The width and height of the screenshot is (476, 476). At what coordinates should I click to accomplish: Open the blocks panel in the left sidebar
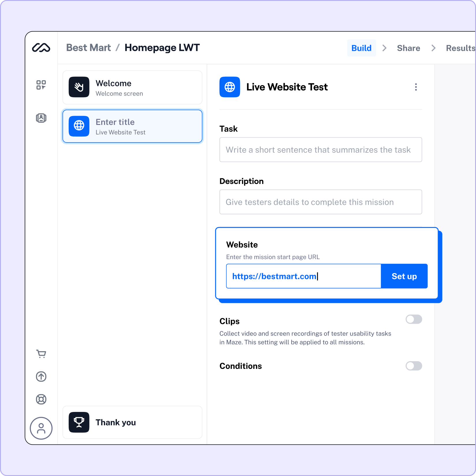click(x=41, y=85)
